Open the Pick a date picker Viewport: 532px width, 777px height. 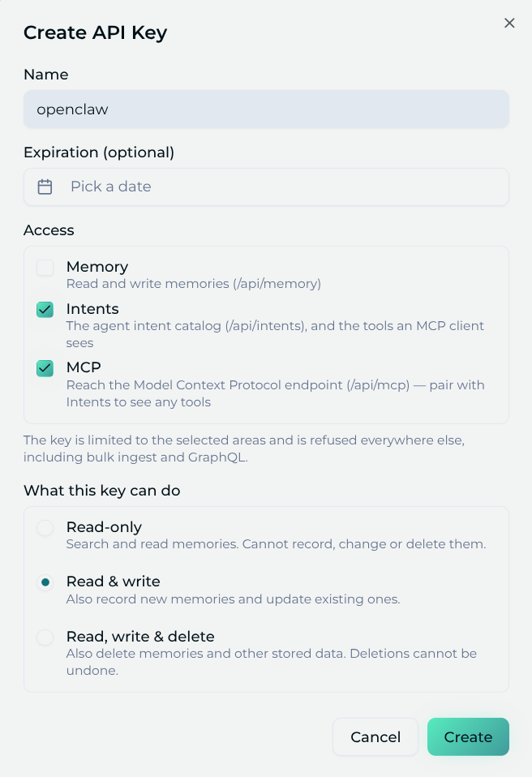(266, 187)
